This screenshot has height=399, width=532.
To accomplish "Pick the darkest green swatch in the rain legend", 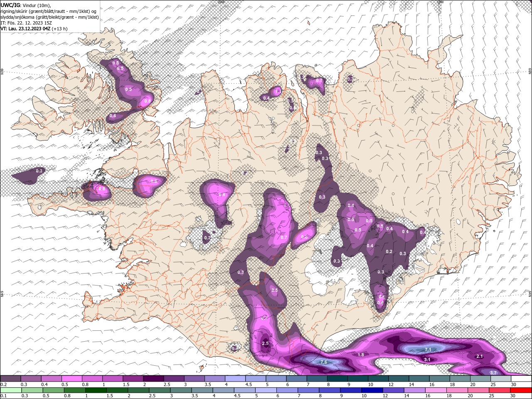I will click(96, 390).
